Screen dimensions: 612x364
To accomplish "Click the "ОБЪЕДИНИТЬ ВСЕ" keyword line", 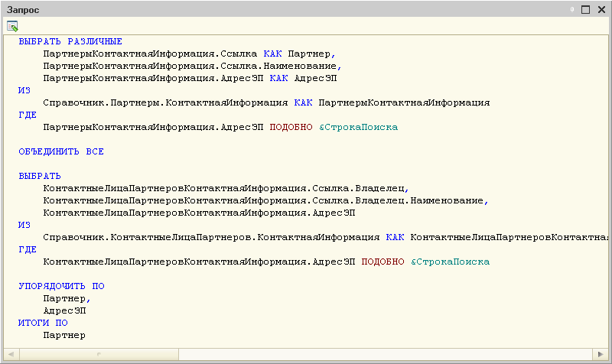I will pyautogui.click(x=61, y=151).
